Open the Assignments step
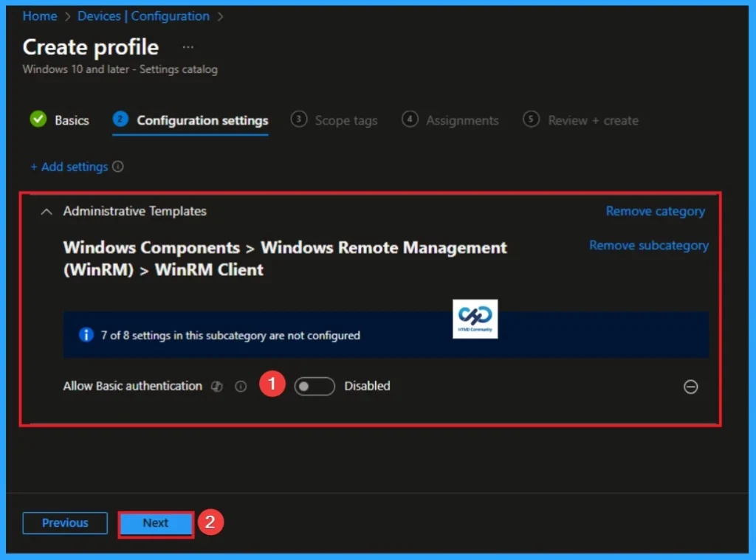This screenshot has height=560, width=756. (462, 120)
